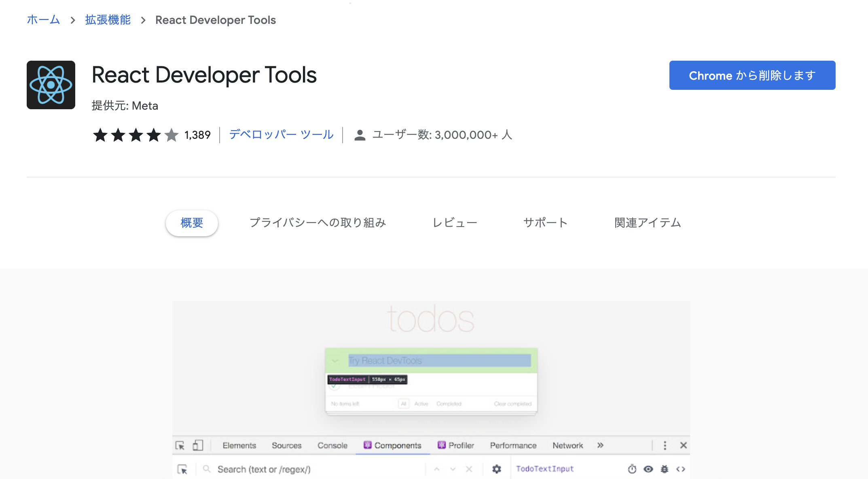
Task: Click the TodoTextInput size tooltip
Action: click(x=367, y=379)
